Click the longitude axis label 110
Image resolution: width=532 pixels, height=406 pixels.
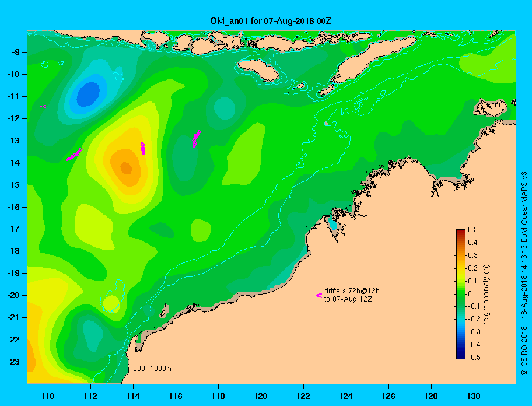48,396
